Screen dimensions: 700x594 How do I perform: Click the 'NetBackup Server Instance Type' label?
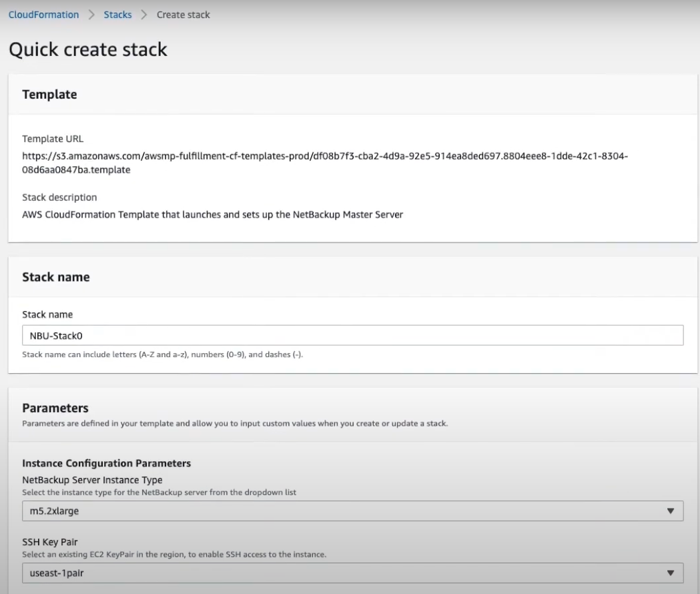92,480
